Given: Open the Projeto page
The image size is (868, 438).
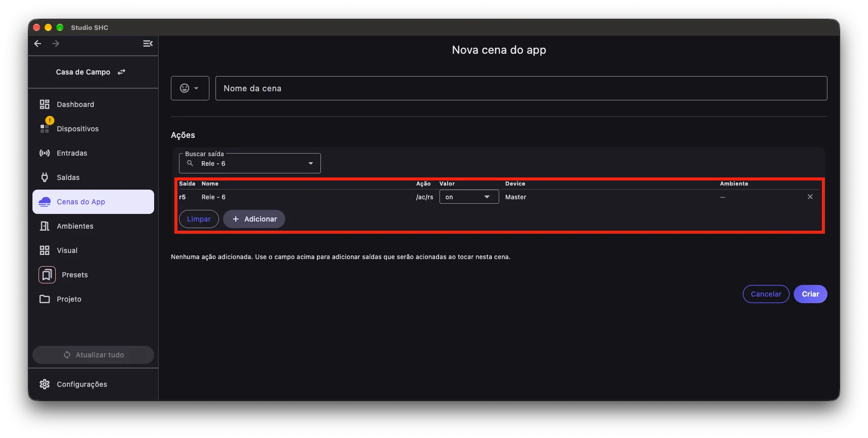Looking at the screenshot, I should [x=93, y=299].
